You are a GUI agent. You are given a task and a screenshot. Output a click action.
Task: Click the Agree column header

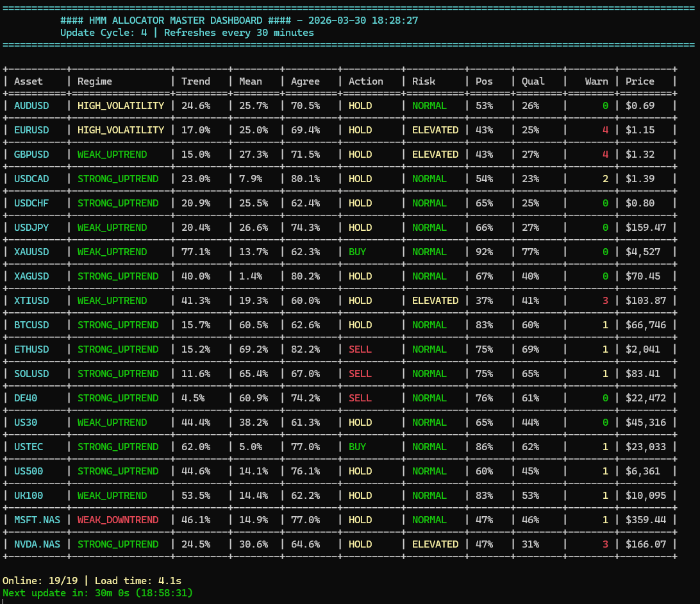coord(305,81)
